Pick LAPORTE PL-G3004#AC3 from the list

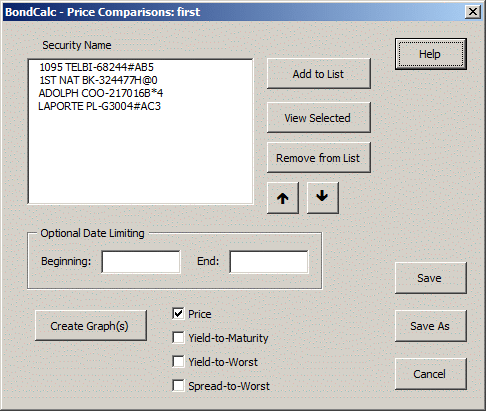(x=99, y=106)
